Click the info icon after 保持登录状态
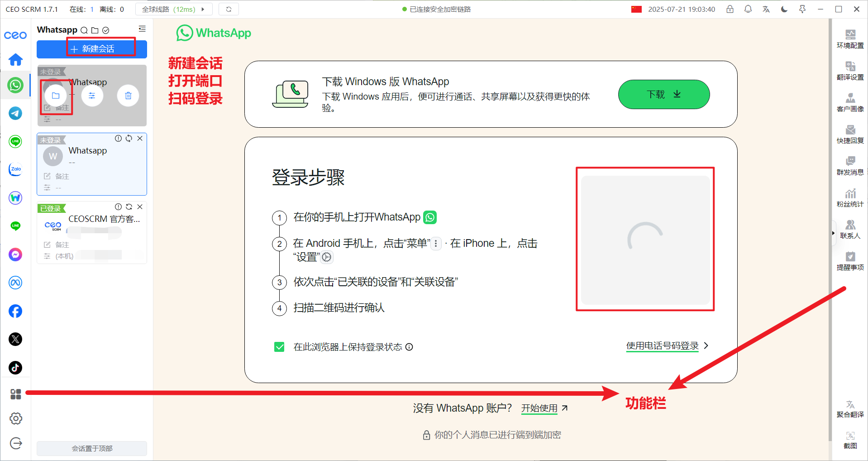 pos(409,347)
